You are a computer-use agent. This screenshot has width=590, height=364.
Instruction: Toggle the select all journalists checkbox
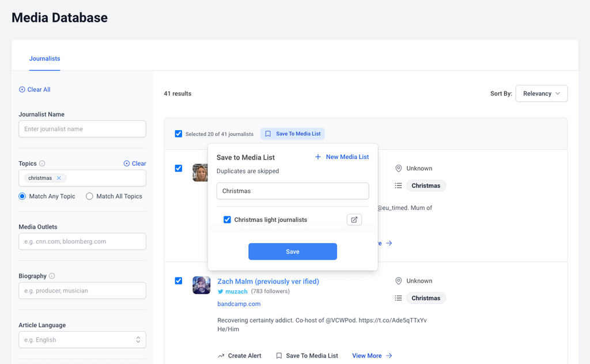(x=179, y=134)
